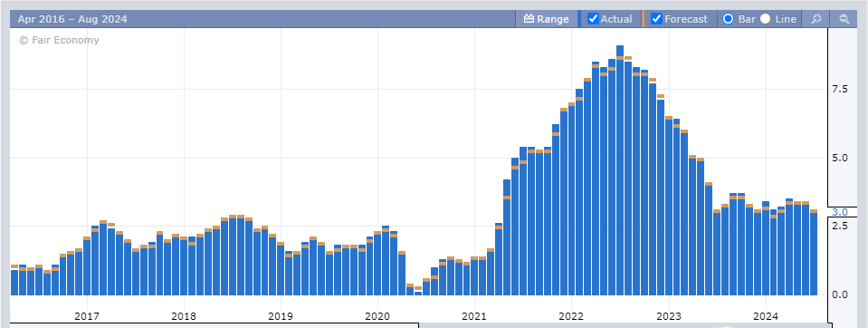
Task: Click the 7.5 y-axis value label
Action: pos(839,90)
